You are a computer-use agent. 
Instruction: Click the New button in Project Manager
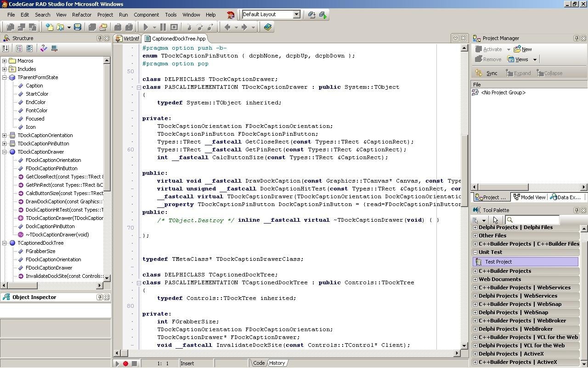click(523, 49)
